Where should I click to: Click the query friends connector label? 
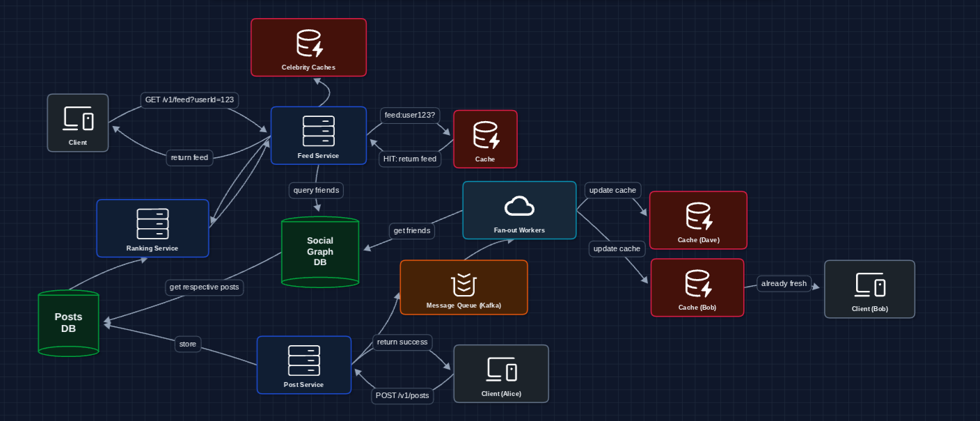pyautogui.click(x=316, y=190)
